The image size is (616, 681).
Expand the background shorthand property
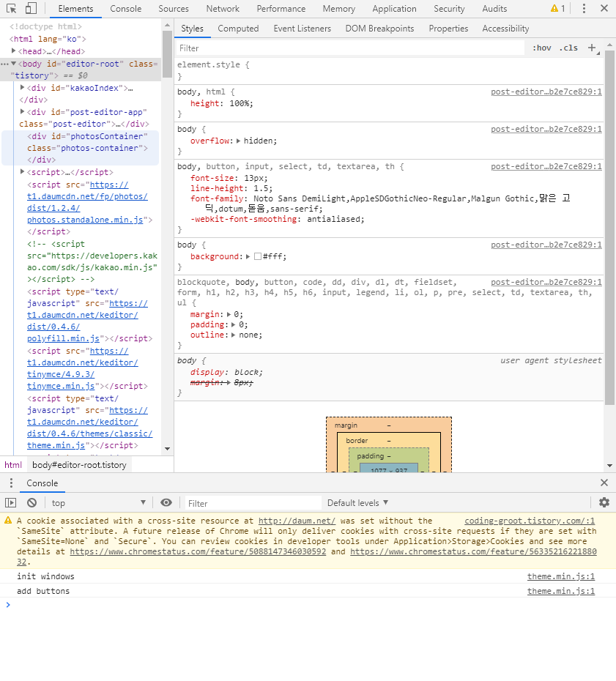coord(248,256)
